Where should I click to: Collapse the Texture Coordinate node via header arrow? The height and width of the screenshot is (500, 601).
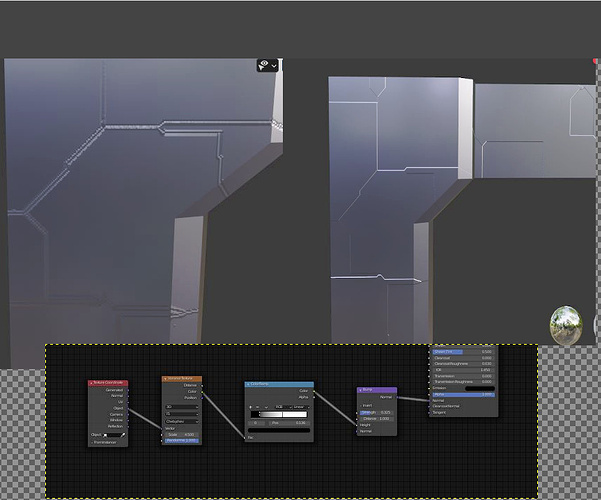(x=91, y=383)
